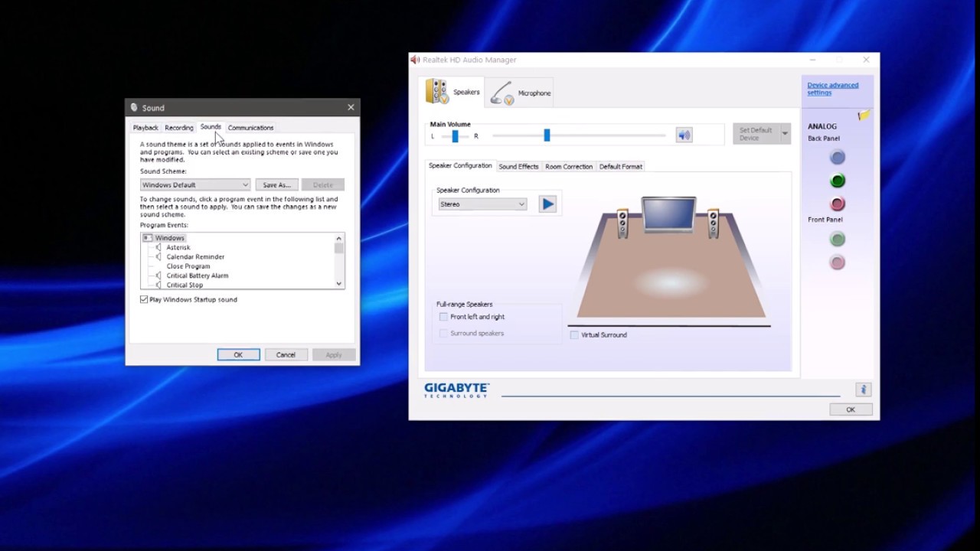Select the pink Back Panel audio jack
Screen dimensions: 980x551
tap(838, 204)
